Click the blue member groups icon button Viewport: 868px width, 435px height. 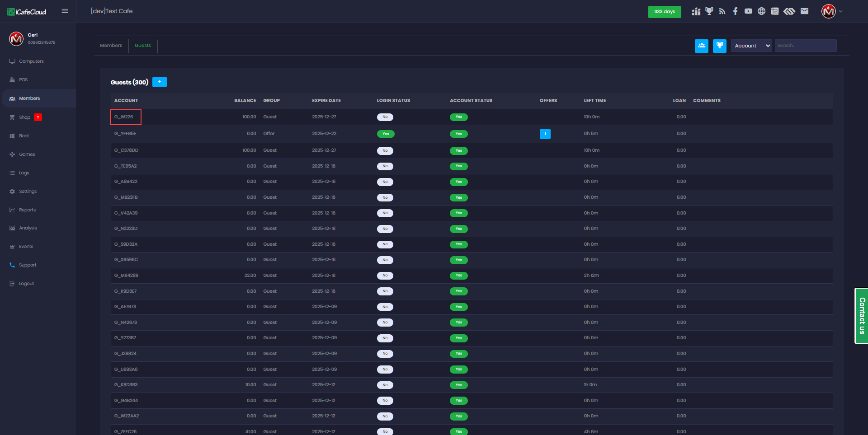pos(701,46)
